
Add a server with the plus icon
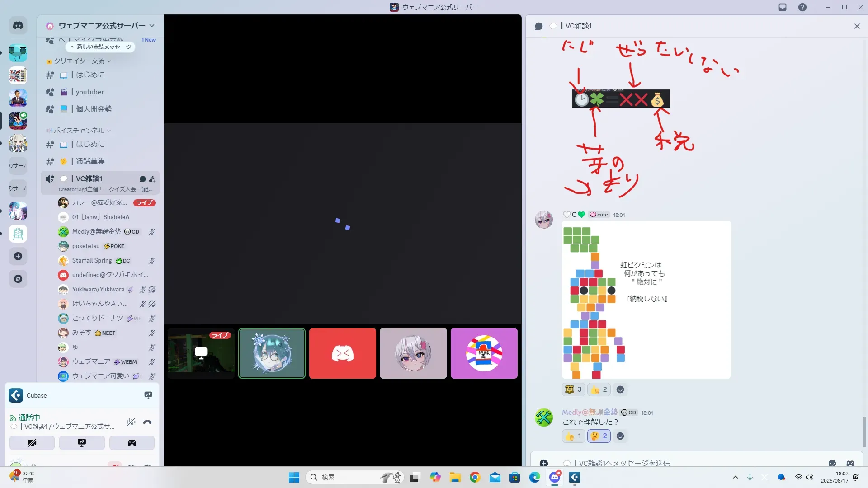tap(18, 256)
